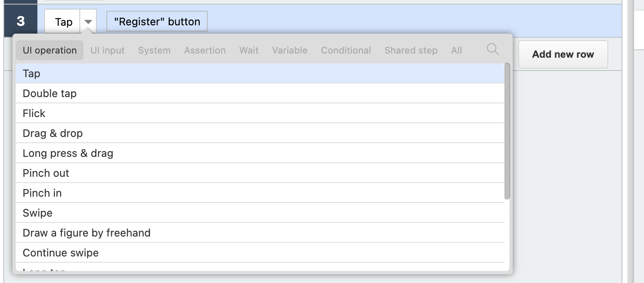
Task: Click the operation list scrollbar
Action: click(507, 131)
